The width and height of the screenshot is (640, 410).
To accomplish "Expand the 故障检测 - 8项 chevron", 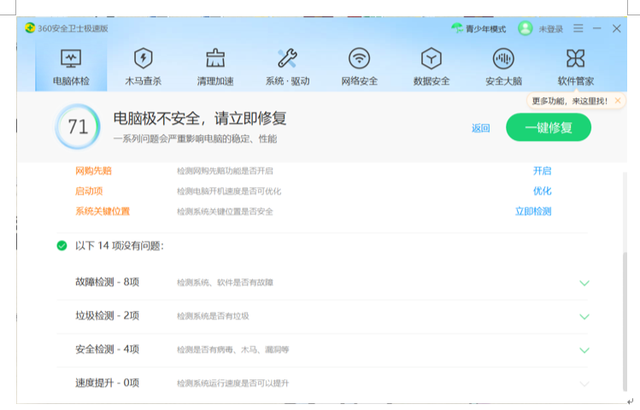I will [584, 283].
